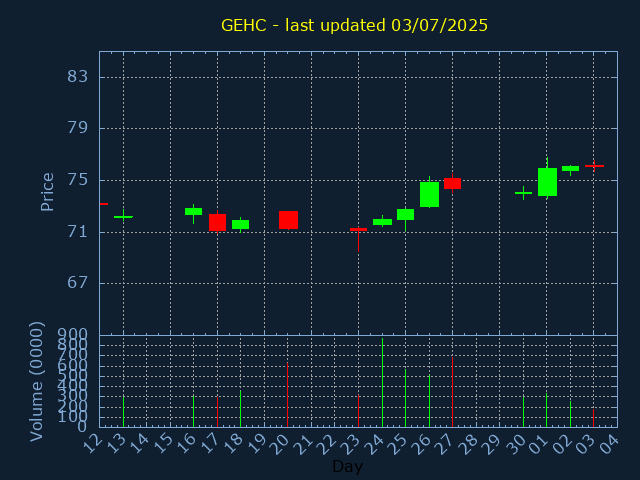The height and width of the screenshot is (480, 640).
Task: Select the day label 23 on the x-axis
Action: pyautogui.click(x=351, y=444)
